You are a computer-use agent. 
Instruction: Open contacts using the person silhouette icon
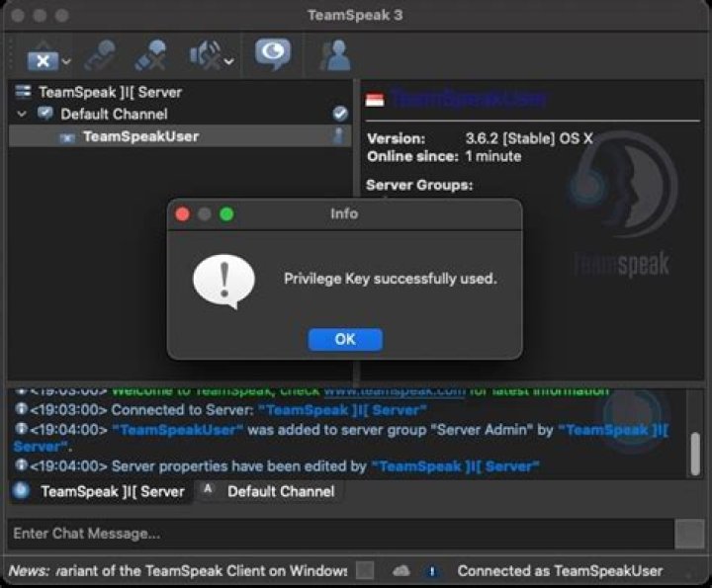pyautogui.click(x=335, y=55)
